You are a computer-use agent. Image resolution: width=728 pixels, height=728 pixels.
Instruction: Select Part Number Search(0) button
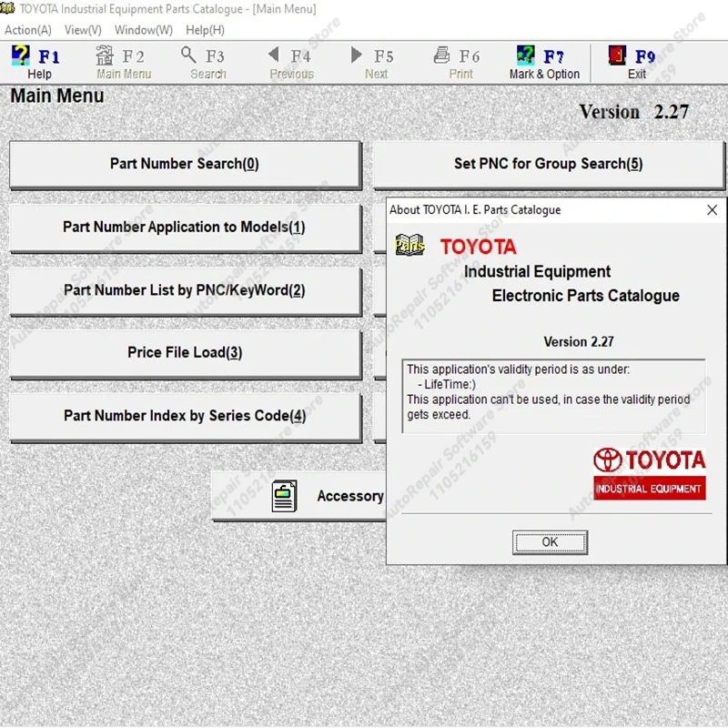point(185,164)
